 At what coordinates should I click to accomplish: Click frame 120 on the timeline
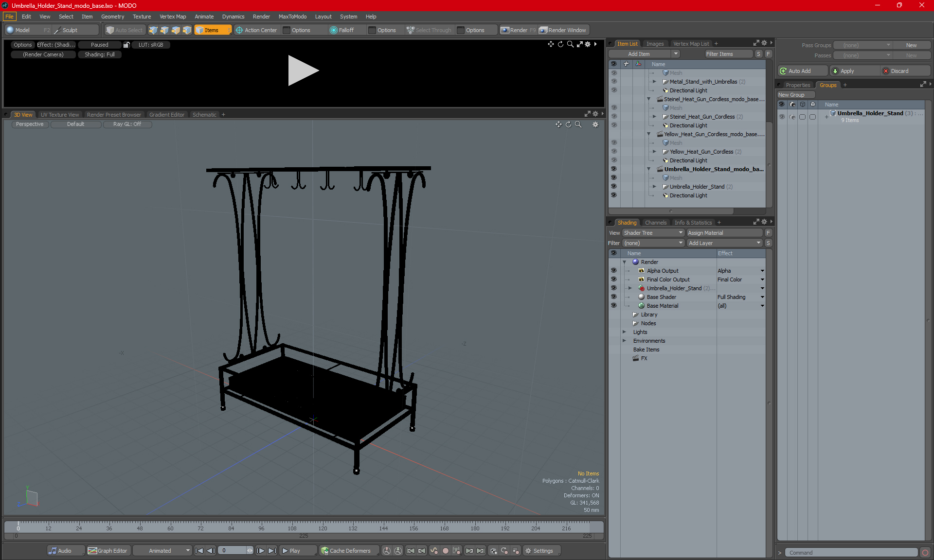point(323,527)
